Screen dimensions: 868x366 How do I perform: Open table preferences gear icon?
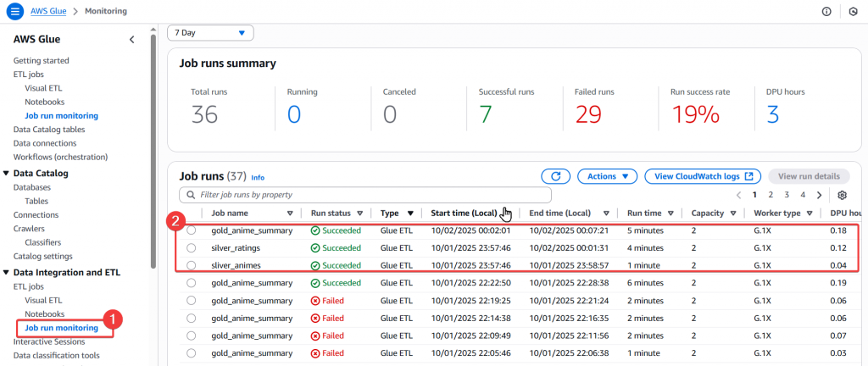click(842, 195)
